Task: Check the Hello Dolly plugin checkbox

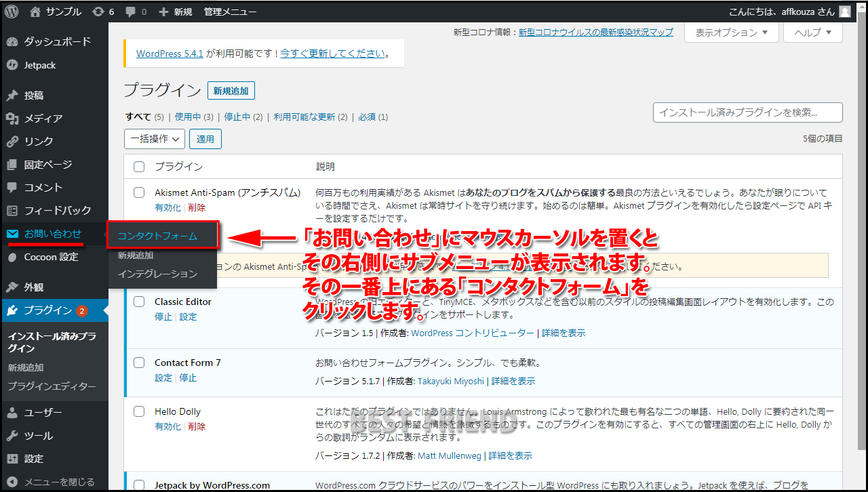Action: (139, 411)
